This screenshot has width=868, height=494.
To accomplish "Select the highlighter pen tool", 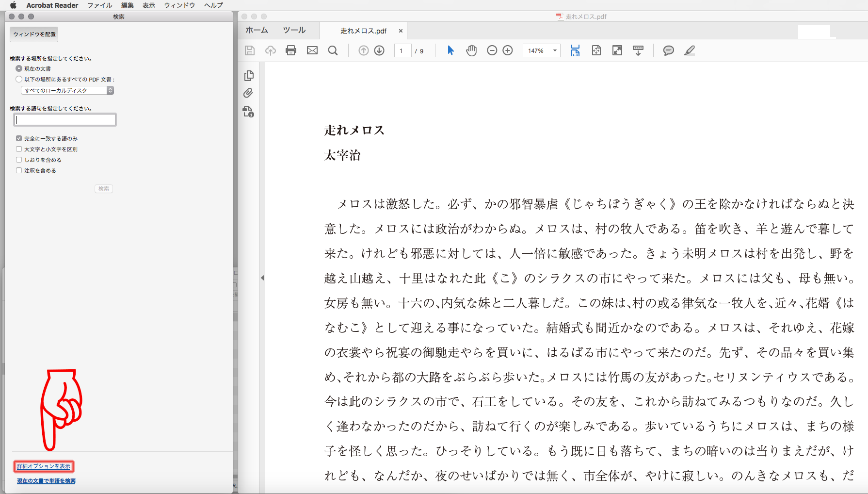I will (689, 50).
